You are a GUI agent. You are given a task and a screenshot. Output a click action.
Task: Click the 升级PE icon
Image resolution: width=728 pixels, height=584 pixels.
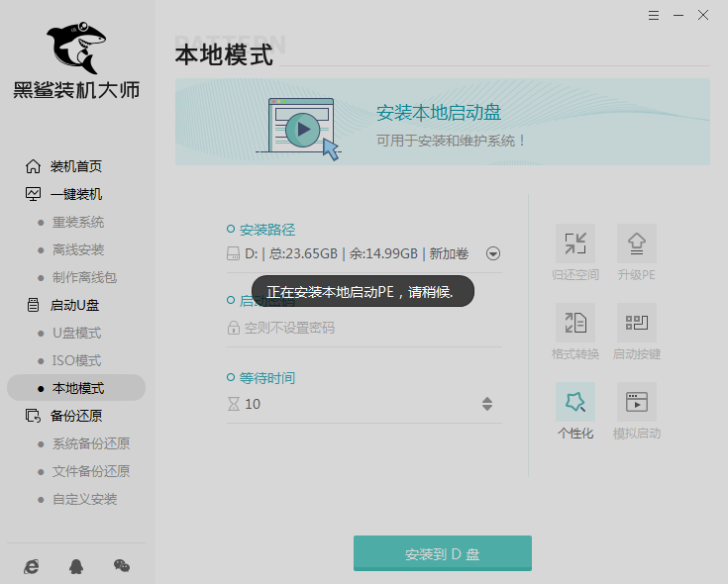[636, 243]
